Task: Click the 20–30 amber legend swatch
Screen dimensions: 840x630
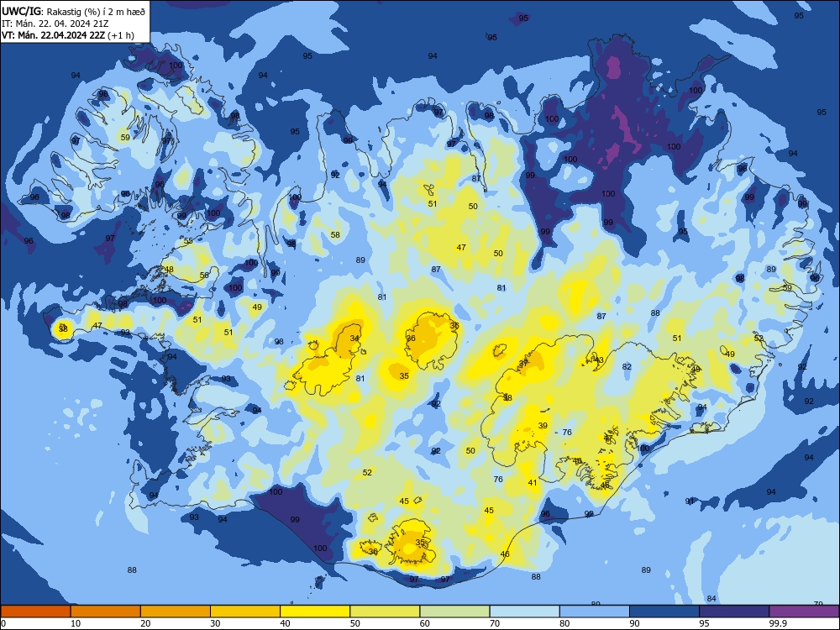Action: pyautogui.click(x=176, y=612)
